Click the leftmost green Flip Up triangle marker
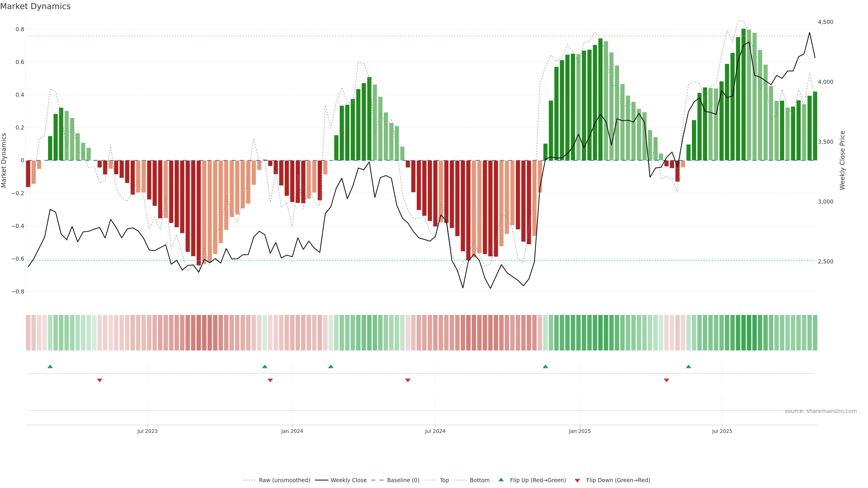 50,366
